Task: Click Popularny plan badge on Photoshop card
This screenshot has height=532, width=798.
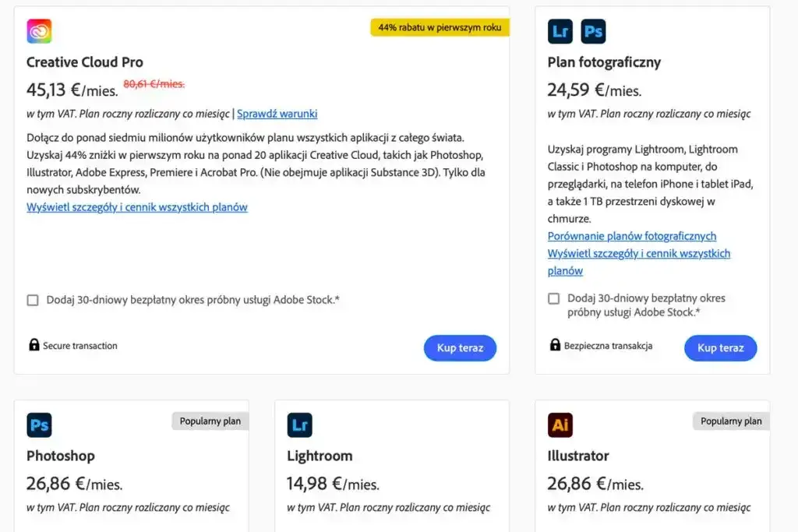Action: [209, 421]
